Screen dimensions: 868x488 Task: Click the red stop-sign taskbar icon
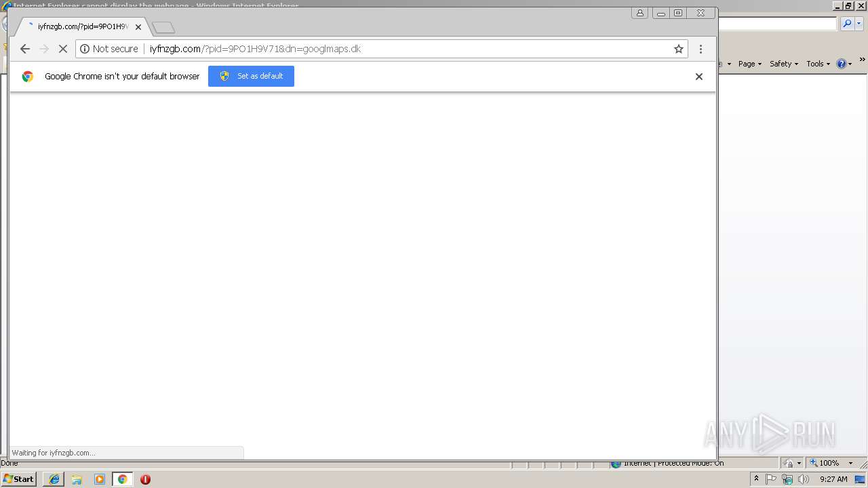145,479
